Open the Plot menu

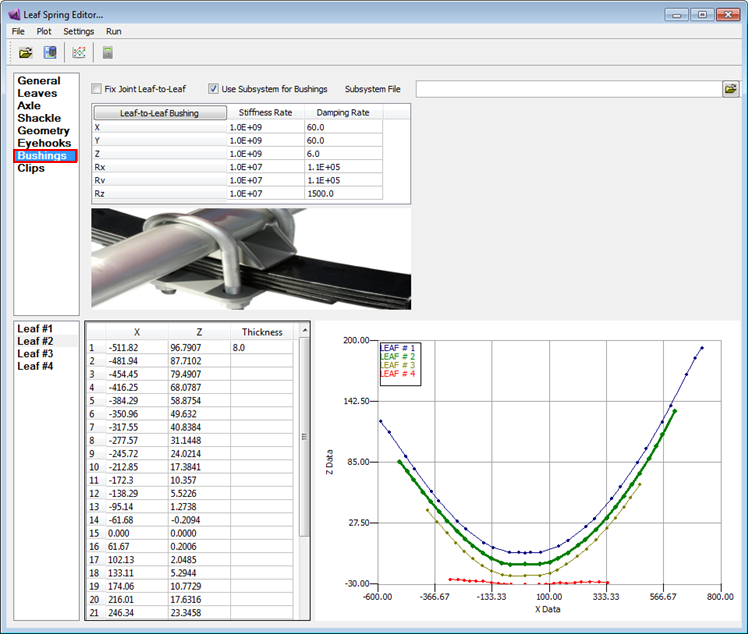click(44, 31)
